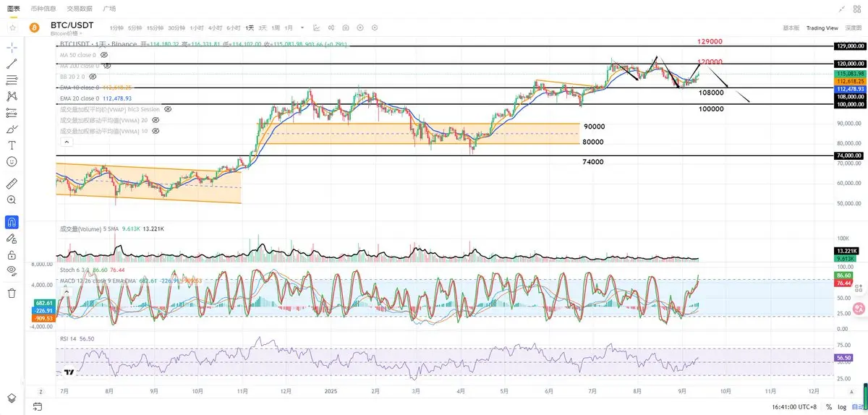This screenshot has height=415, width=868.
Task: Select the brush drawing tool
Action: coord(12,129)
